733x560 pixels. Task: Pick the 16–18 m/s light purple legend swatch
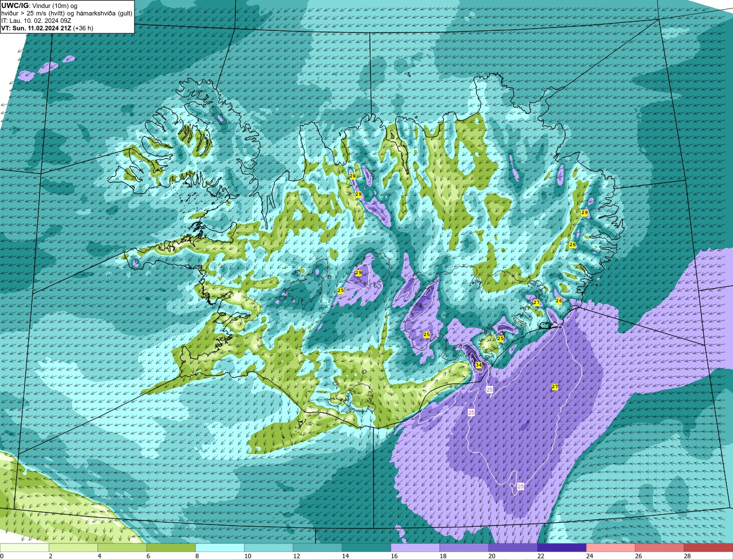(x=415, y=548)
